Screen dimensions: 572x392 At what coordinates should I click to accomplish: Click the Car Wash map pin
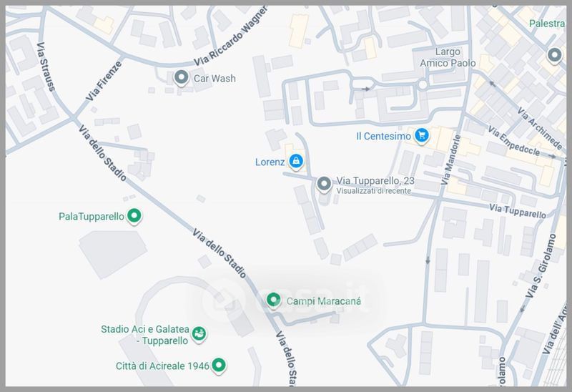click(181, 78)
